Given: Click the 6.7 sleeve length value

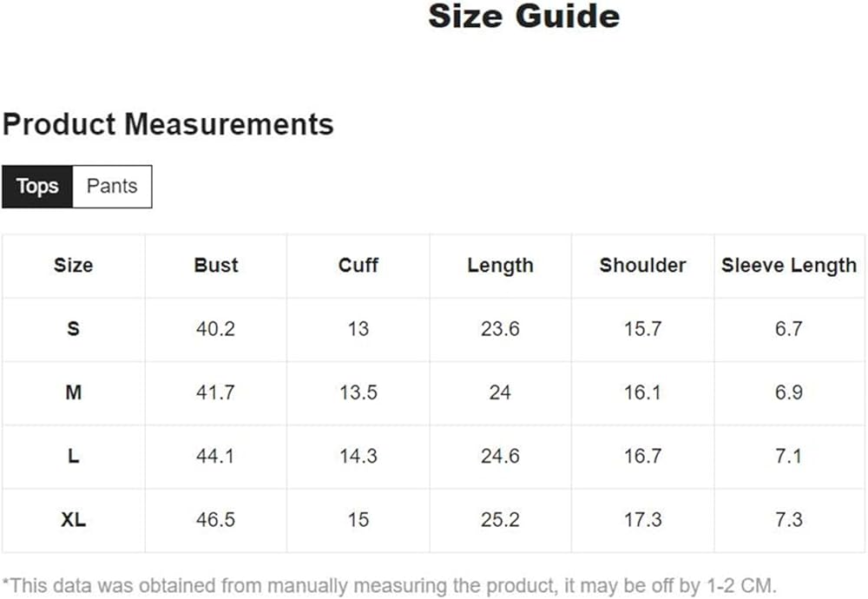Looking at the screenshot, I should click(788, 329).
